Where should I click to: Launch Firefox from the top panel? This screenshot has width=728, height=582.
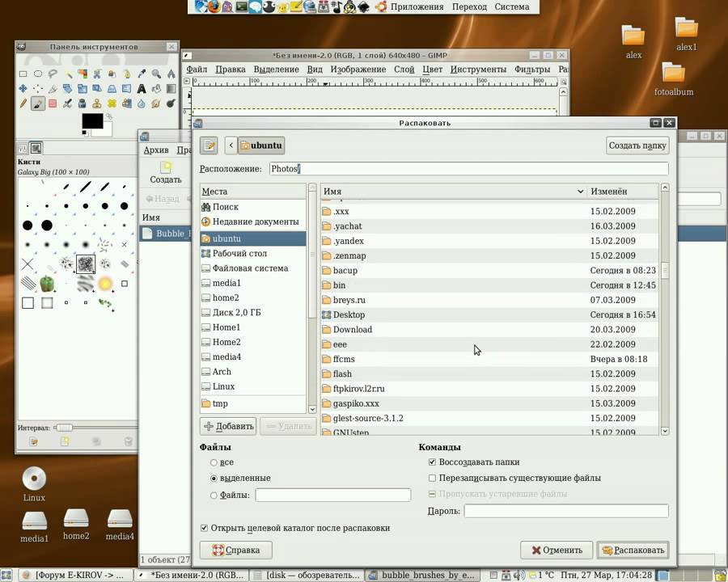(214, 6)
